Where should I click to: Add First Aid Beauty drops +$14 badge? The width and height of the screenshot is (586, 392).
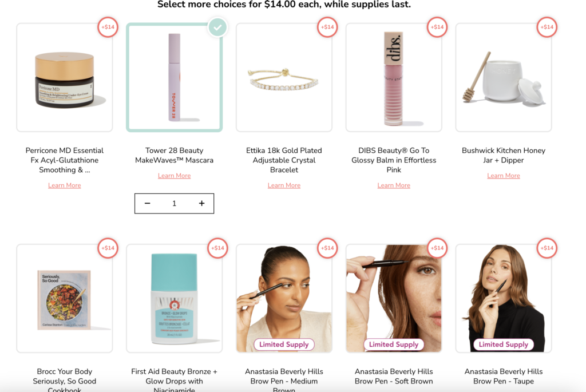pyautogui.click(x=217, y=248)
